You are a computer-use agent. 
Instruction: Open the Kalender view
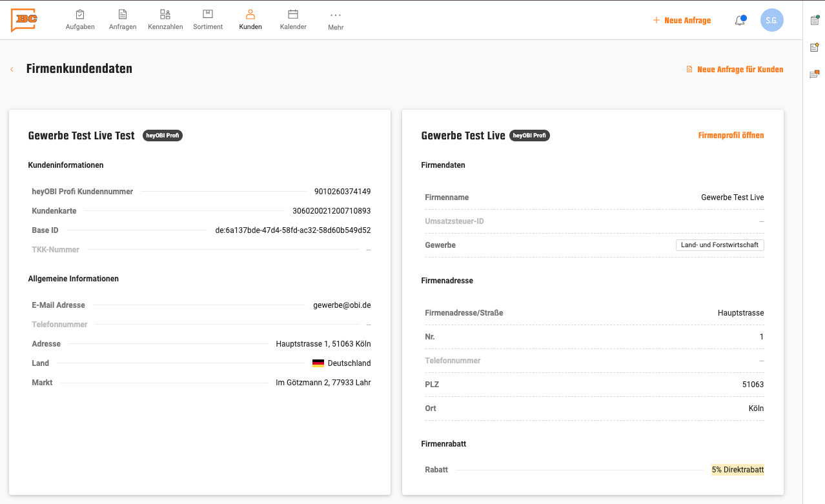[293, 19]
